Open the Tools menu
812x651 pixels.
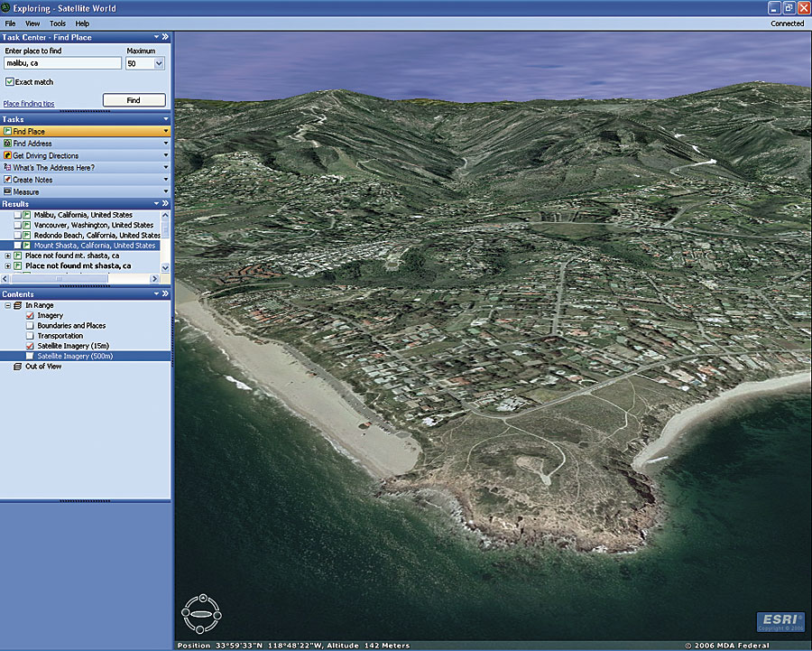[58, 23]
